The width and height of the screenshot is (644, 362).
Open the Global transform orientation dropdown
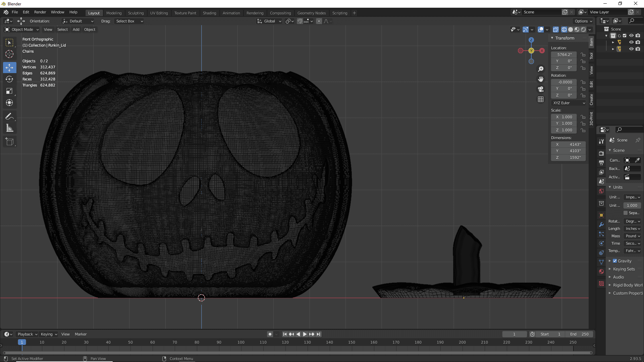tap(269, 21)
